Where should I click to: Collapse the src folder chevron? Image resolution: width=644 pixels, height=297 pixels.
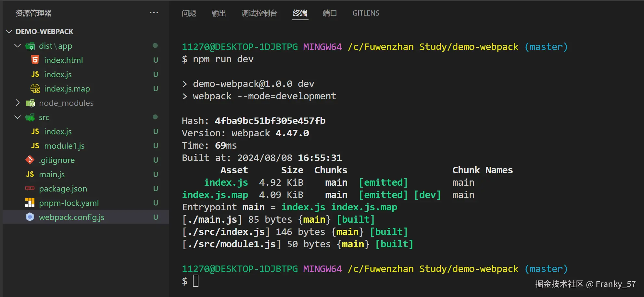(18, 117)
